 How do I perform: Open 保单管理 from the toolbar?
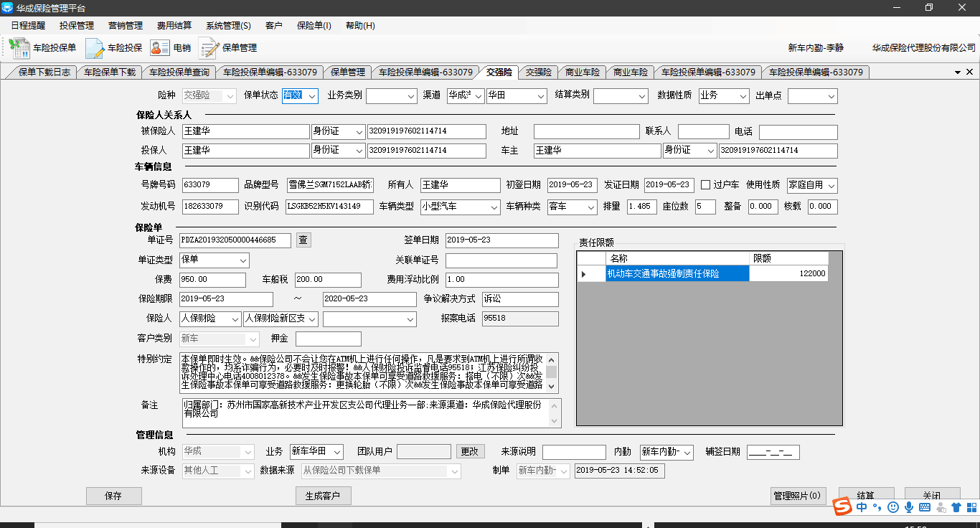(x=209, y=48)
